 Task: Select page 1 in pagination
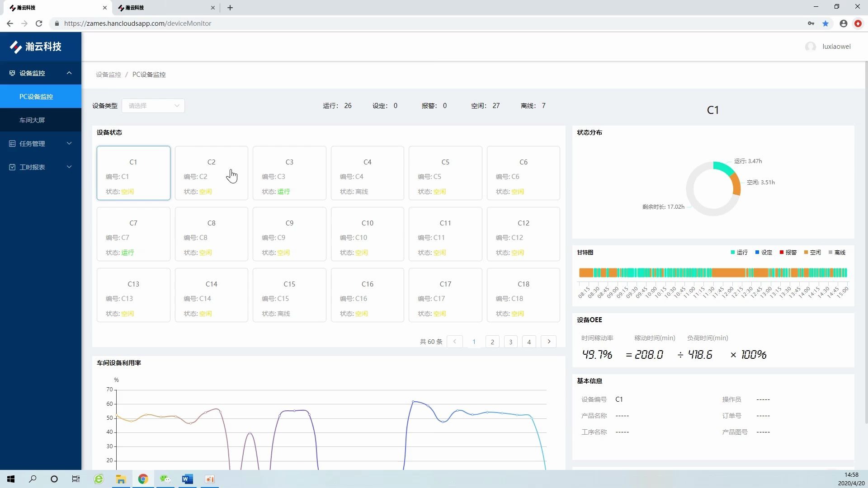(474, 342)
